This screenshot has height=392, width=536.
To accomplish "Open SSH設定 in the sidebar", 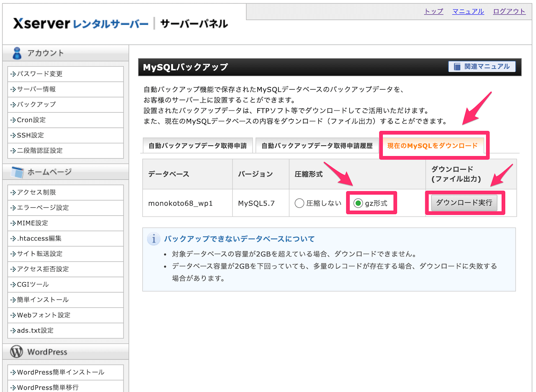I will coord(66,135).
